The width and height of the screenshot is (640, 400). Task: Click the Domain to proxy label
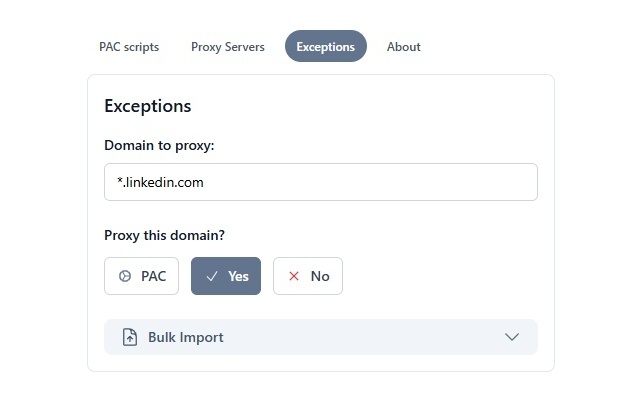point(159,146)
